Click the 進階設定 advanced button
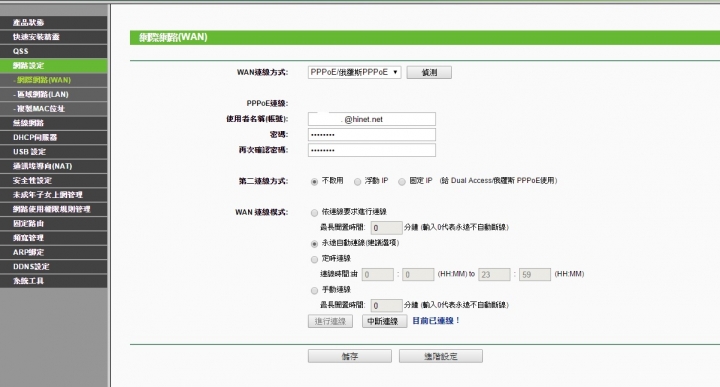Image resolution: width=720 pixels, height=387 pixels. [x=441, y=356]
